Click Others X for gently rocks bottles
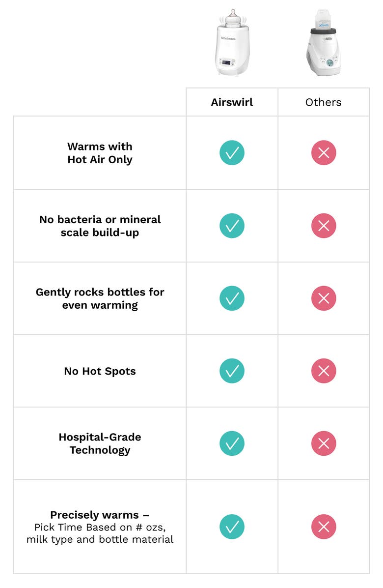 pos(324,298)
